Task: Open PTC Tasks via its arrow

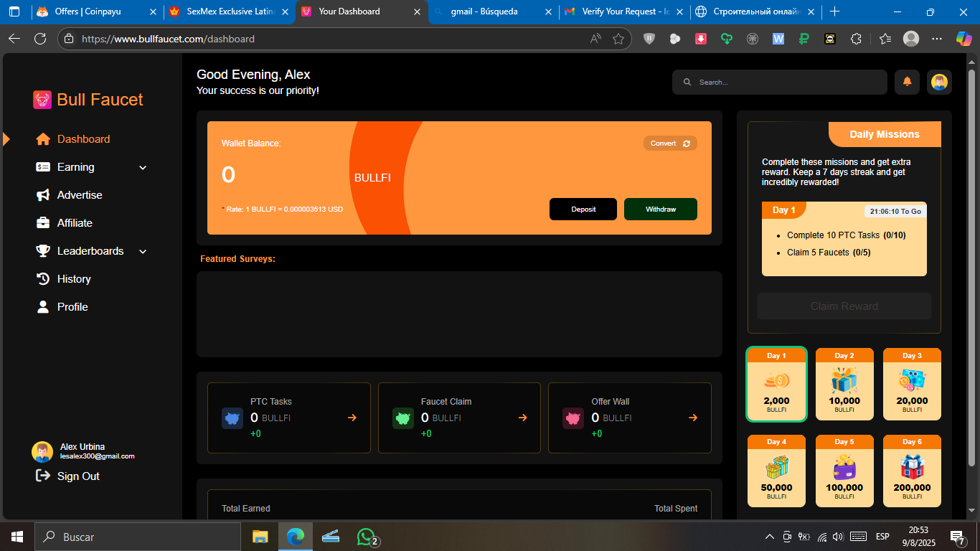Action: click(x=352, y=418)
